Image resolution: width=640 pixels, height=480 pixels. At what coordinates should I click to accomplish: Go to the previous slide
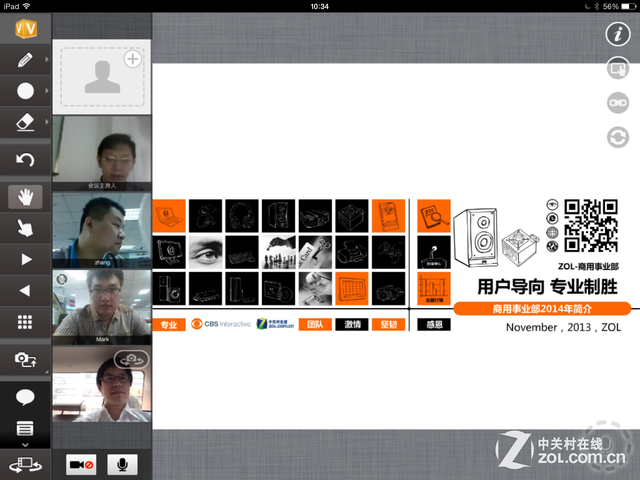click(x=24, y=291)
